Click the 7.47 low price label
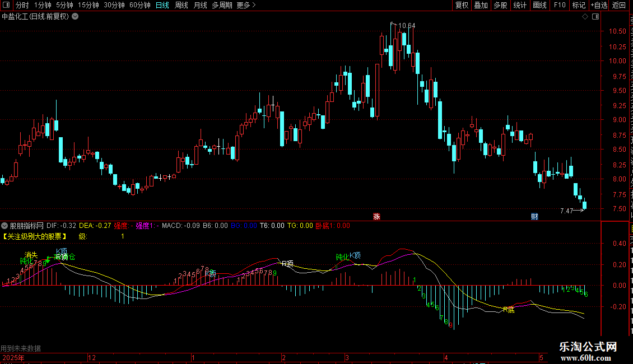The width and height of the screenshot is (633, 364). 567,211
